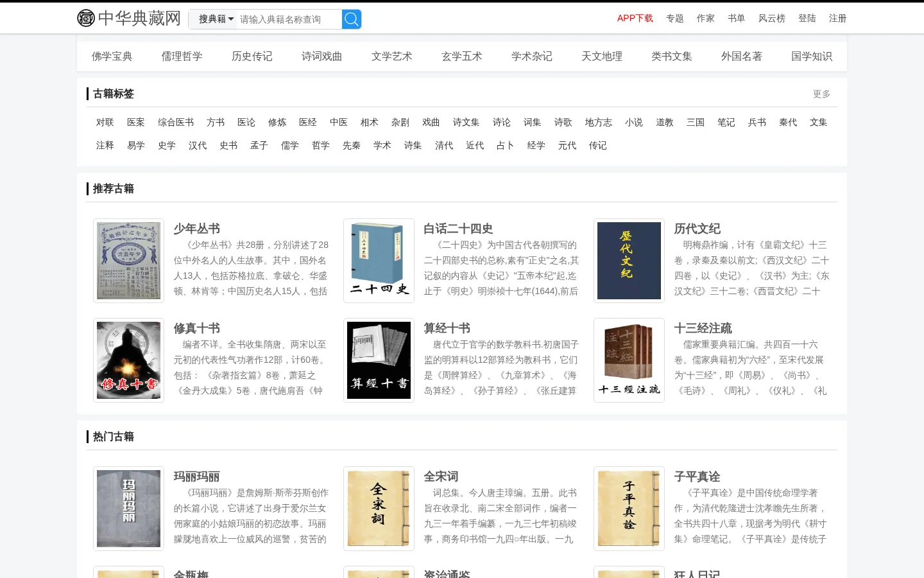Open the 算经十书 book cover thumbnail
This screenshot has width=924, height=578.
pos(379,360)
